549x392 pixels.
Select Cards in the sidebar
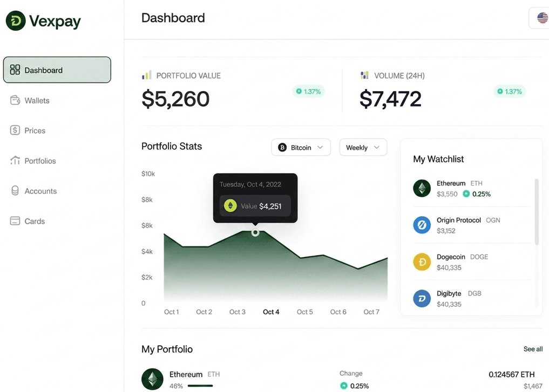click(35, 222)
